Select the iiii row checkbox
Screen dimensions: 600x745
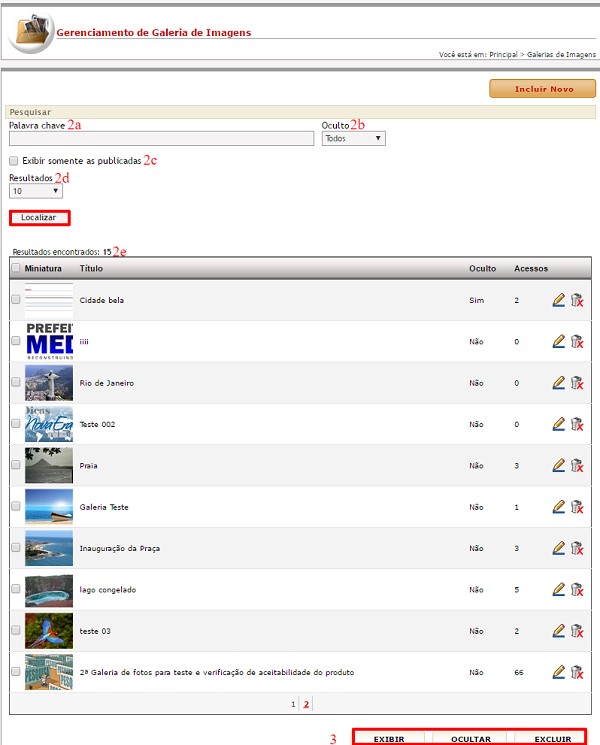pyautogui.click(x=16, y=341)
